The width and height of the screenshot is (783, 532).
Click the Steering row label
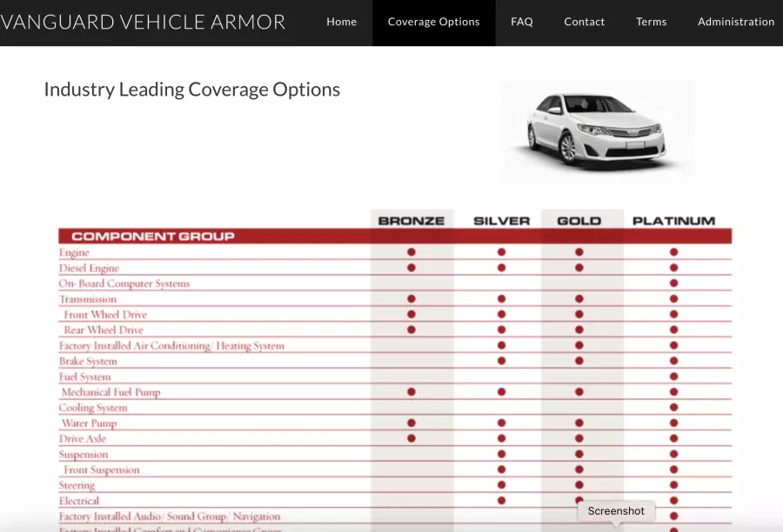[77, 485]
